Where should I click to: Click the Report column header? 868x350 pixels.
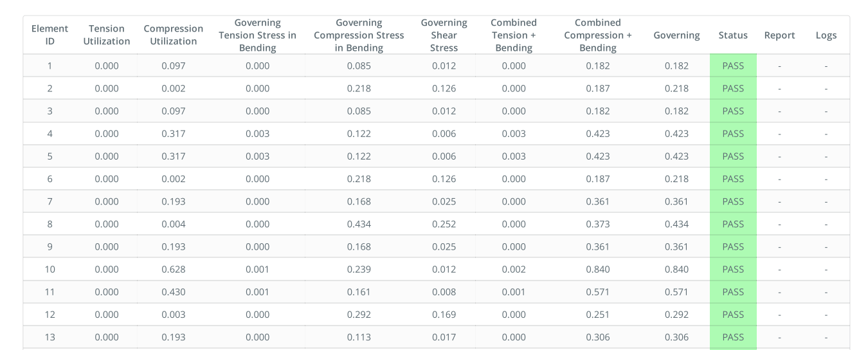(x=779, y=35)
